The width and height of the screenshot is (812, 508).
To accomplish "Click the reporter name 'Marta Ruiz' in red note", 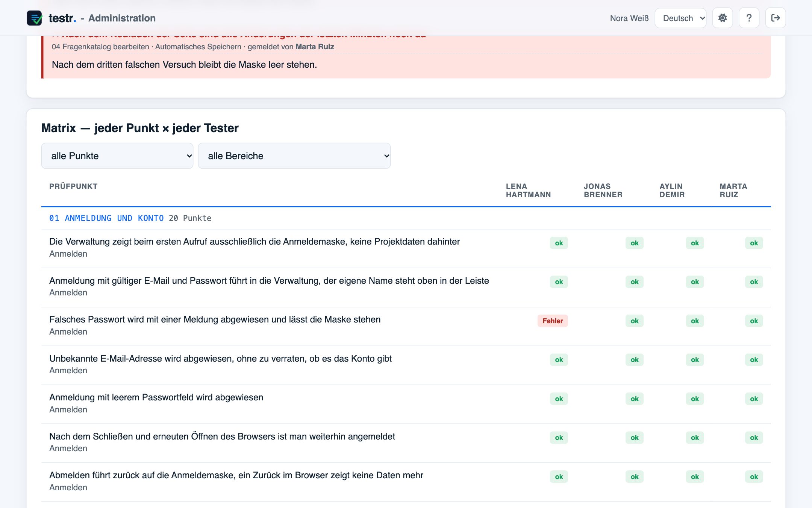I will point(315,47).
